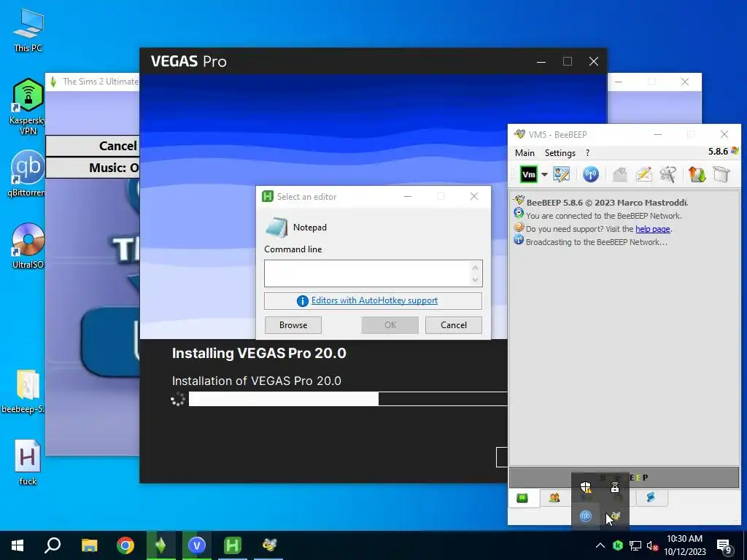The image size is (747, 560).
Task: Click the blue broadcast icon in BeeBEEP toolbar
Action: pos(591,174)
